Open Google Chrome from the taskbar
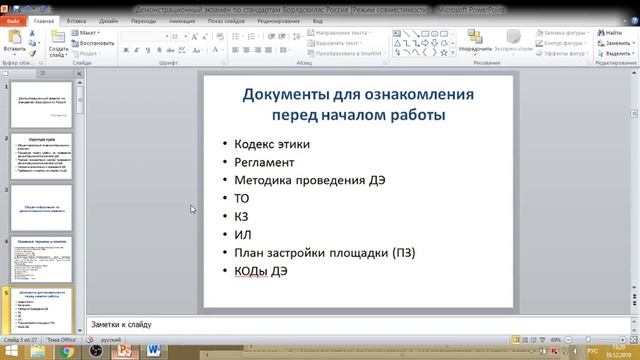This screenshot has width=640, height=360. (67, 351)
